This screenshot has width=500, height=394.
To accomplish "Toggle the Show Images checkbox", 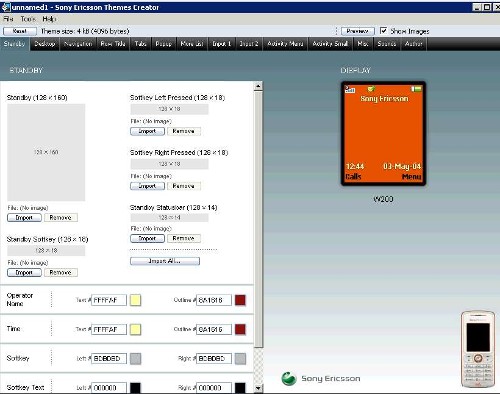I will tap(384, 31).
